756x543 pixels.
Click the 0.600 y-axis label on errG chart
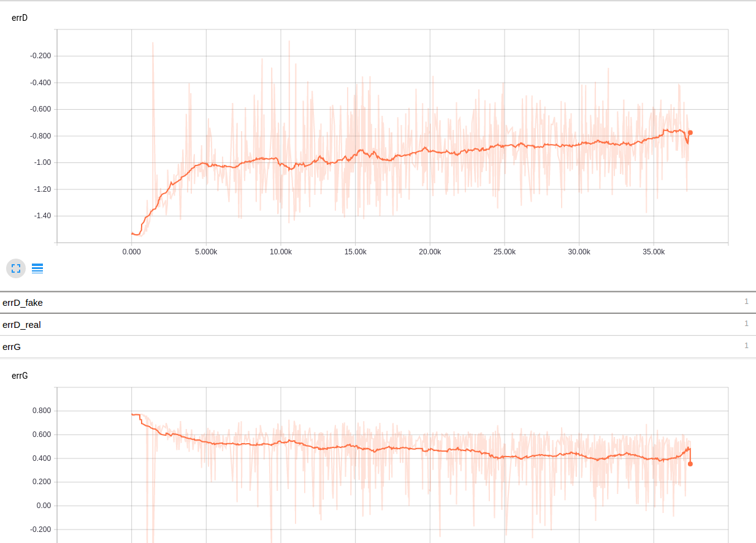(42, 435)
